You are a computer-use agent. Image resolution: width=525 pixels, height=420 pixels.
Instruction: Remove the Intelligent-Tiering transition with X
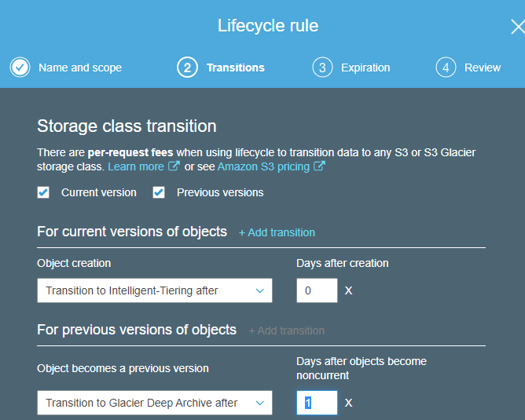[x=349, y=290]
